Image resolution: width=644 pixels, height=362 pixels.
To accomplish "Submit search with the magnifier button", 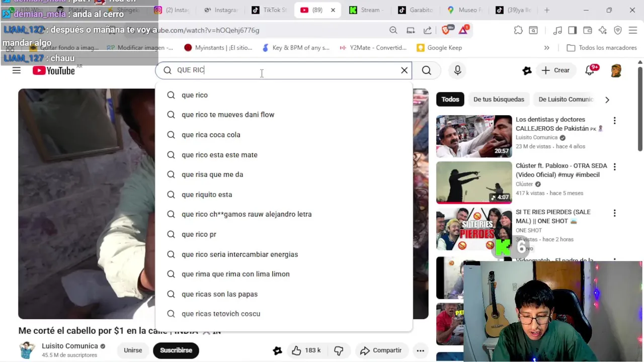I will pos(427,70).
